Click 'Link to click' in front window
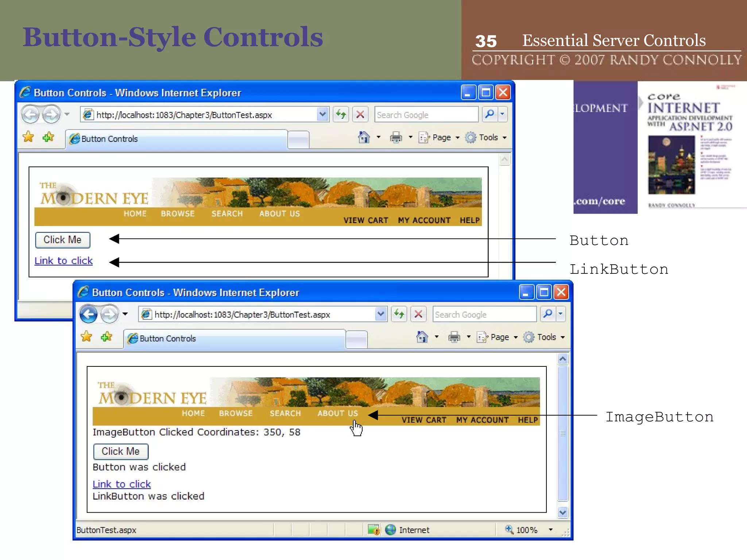The image size is (747, 560). point(121,484)
